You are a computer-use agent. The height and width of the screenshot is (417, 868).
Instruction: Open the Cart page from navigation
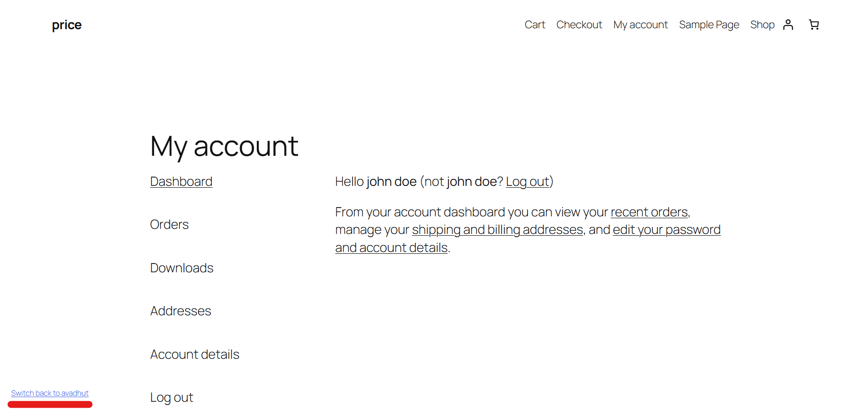point(535,25)
